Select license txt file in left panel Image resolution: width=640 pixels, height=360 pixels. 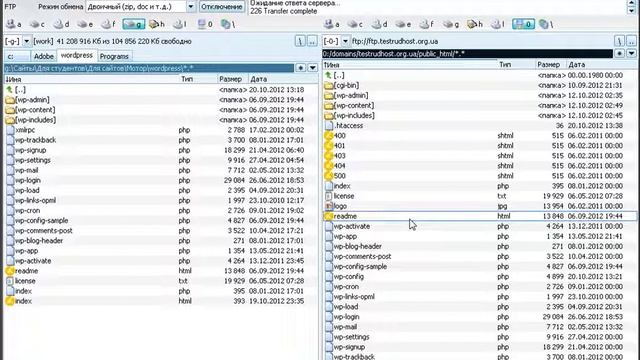tap(161, 281)
